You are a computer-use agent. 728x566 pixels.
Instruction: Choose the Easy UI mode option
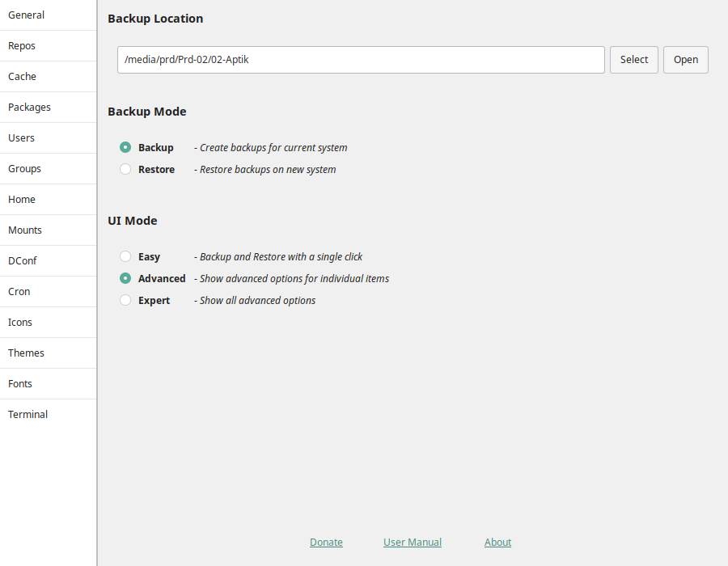pyautogui.click(x=125, y=256)
